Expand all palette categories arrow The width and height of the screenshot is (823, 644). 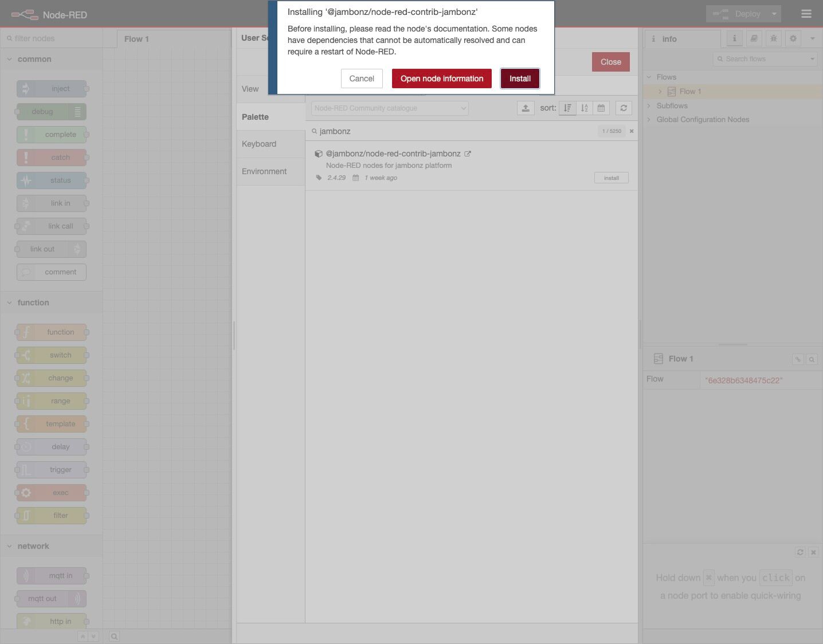pos(93,637)
